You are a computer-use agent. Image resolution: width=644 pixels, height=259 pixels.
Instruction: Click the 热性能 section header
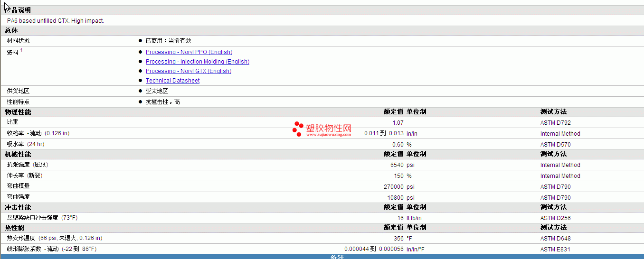[15, 228]
